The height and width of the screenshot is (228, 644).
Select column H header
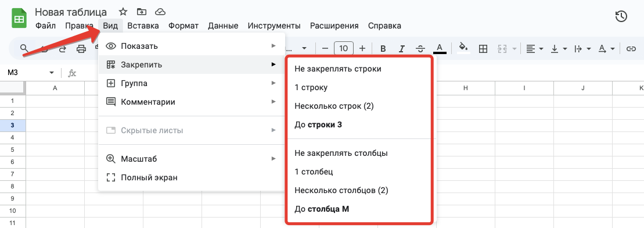pos(465,88)
